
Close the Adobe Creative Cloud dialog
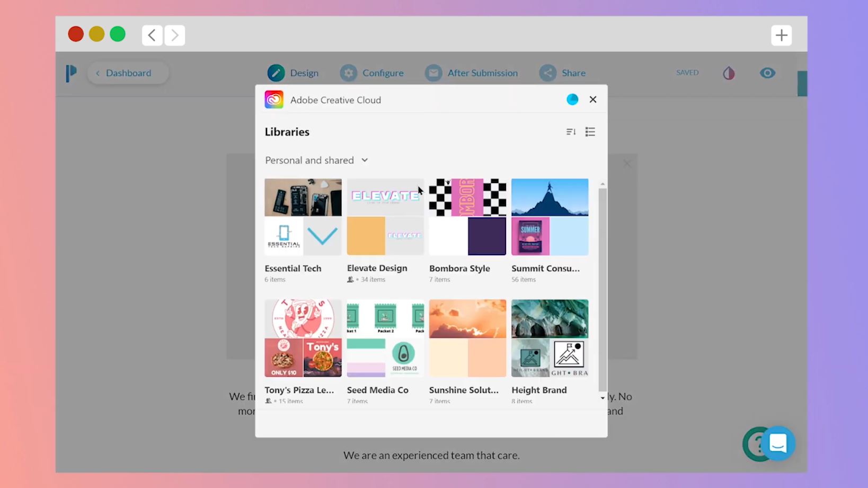tap(593, 100)
